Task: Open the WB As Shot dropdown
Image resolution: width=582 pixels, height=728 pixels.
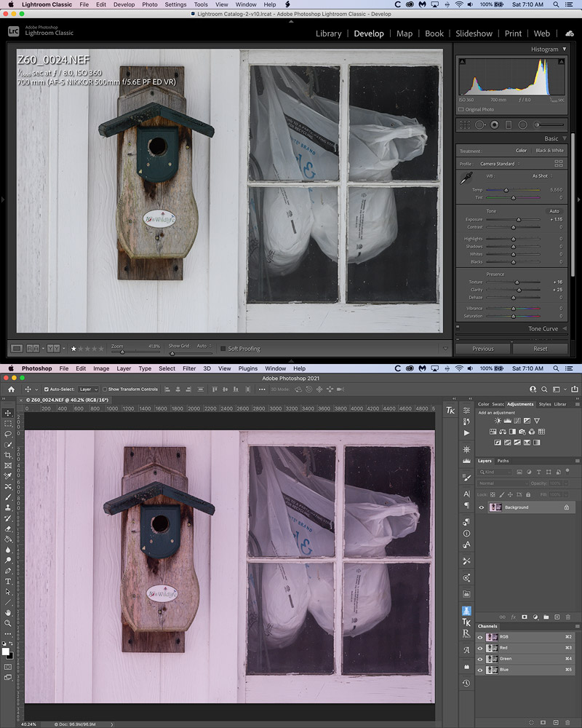Action: (541, 176)
